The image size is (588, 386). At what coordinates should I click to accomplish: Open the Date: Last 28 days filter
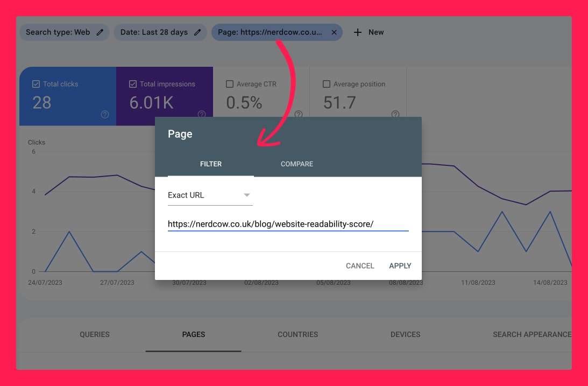pyautogui.click(x=154, y=32)
